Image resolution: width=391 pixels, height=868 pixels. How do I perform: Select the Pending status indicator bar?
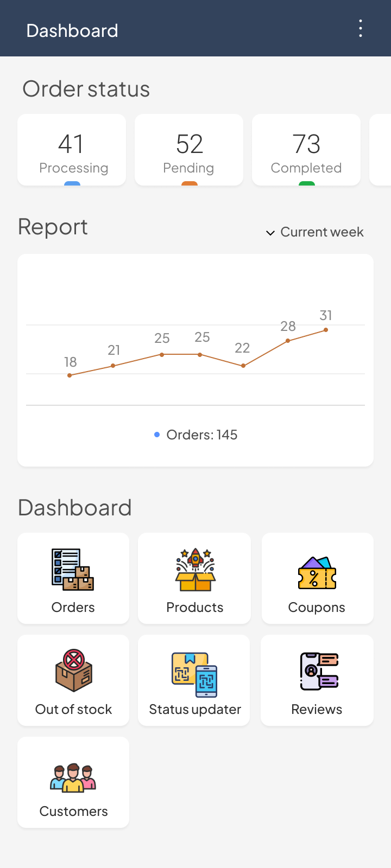188,184
